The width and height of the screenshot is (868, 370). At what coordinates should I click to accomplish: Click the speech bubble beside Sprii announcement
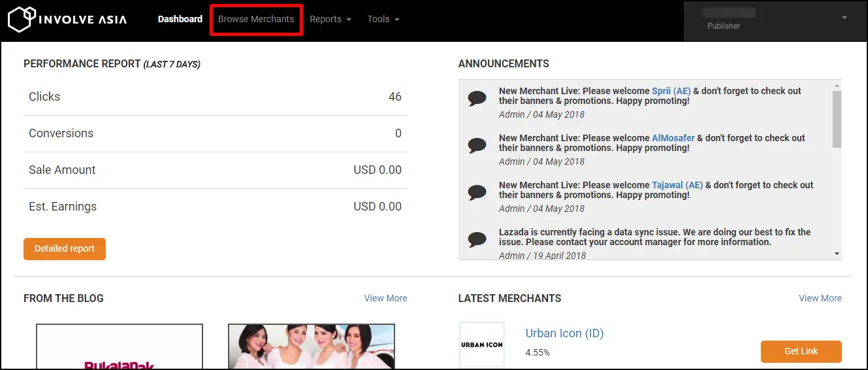point(477,99)
